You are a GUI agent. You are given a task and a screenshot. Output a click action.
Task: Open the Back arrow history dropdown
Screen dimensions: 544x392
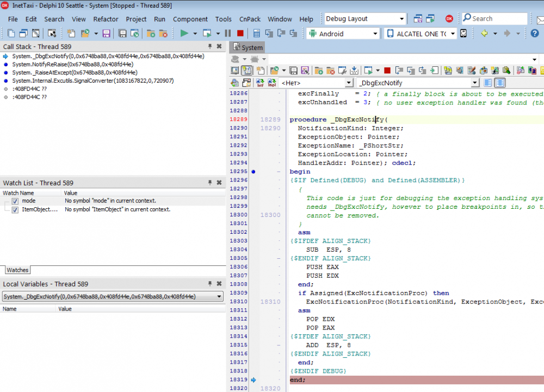[495, 34]
